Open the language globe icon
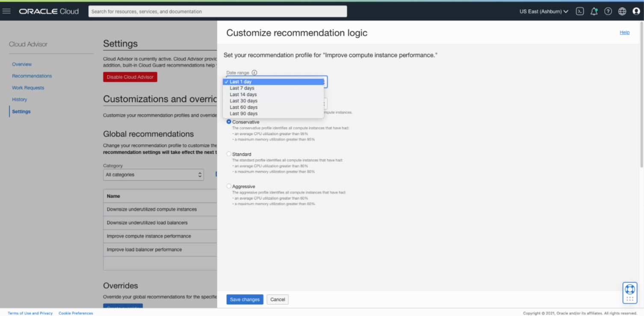 click(x=621, y=12)
